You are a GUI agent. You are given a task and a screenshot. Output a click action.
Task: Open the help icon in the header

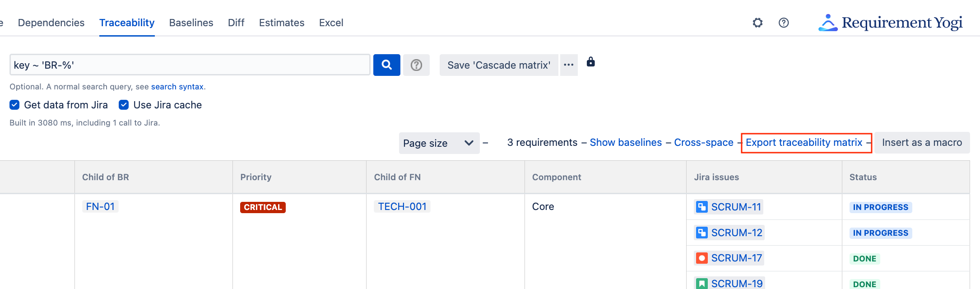tap(784, 23)
